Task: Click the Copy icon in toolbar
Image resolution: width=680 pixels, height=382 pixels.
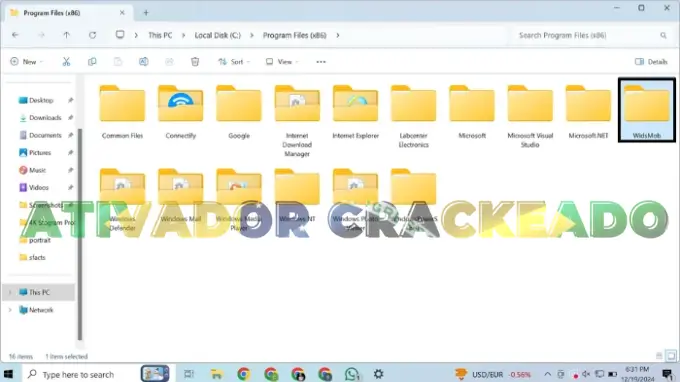Action: pos(92,62)
